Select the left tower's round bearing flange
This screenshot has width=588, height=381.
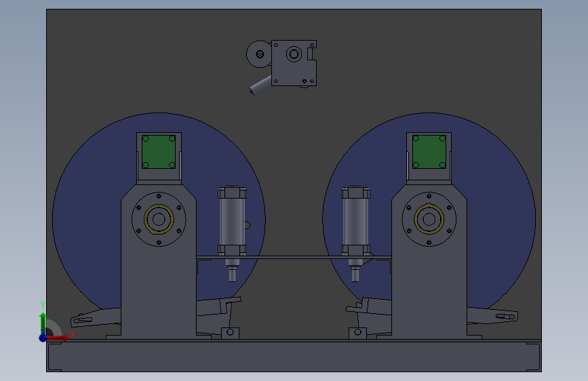point(159,220)
